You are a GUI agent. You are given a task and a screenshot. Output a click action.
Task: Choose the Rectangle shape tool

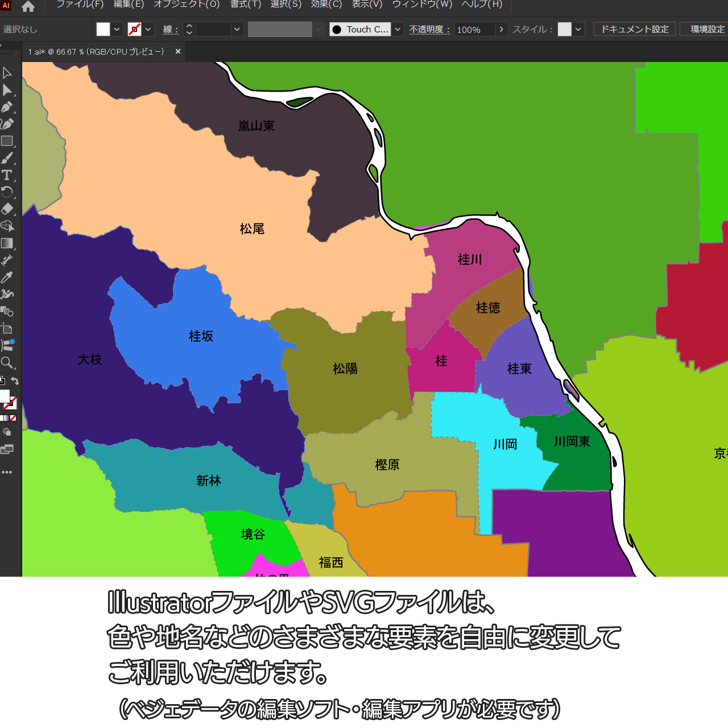tap(7, 141)
